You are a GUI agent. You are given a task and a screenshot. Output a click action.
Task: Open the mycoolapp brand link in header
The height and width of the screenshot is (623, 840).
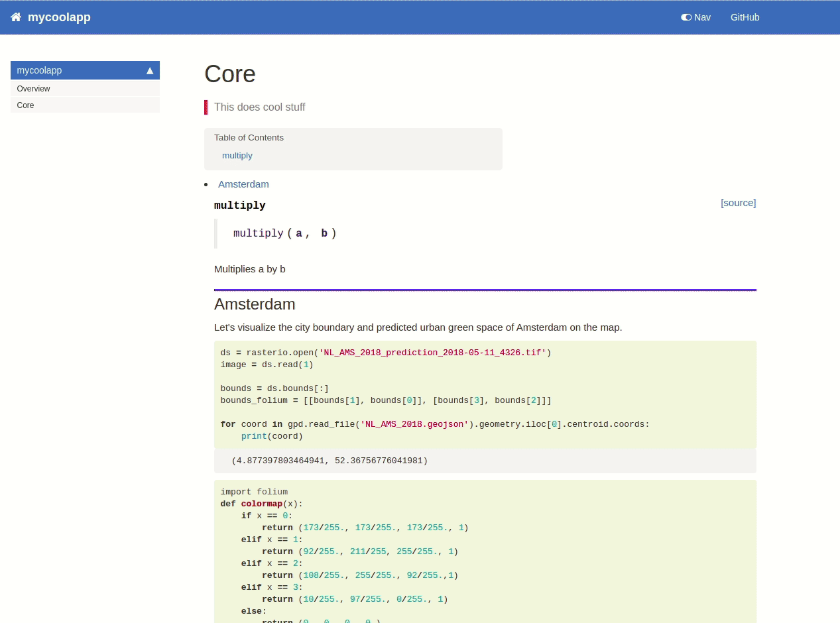tap(59, 17)
